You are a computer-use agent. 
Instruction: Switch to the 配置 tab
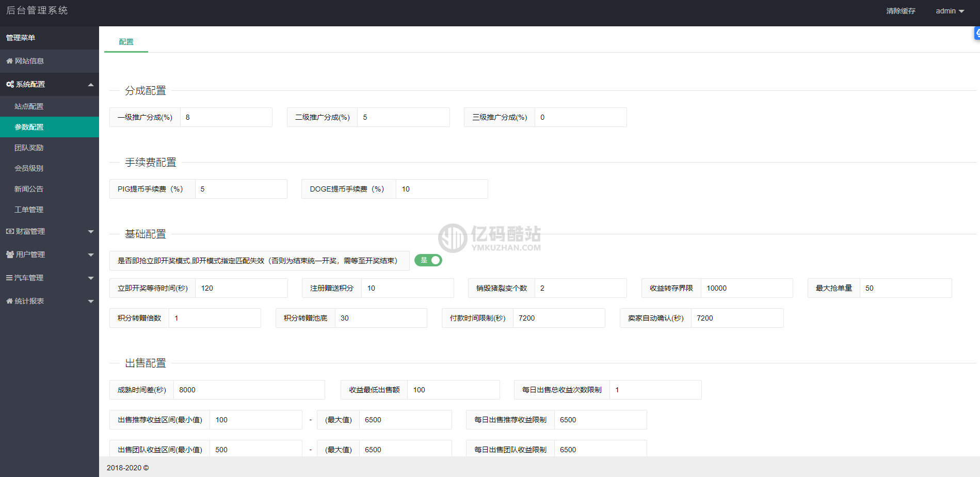126,42
